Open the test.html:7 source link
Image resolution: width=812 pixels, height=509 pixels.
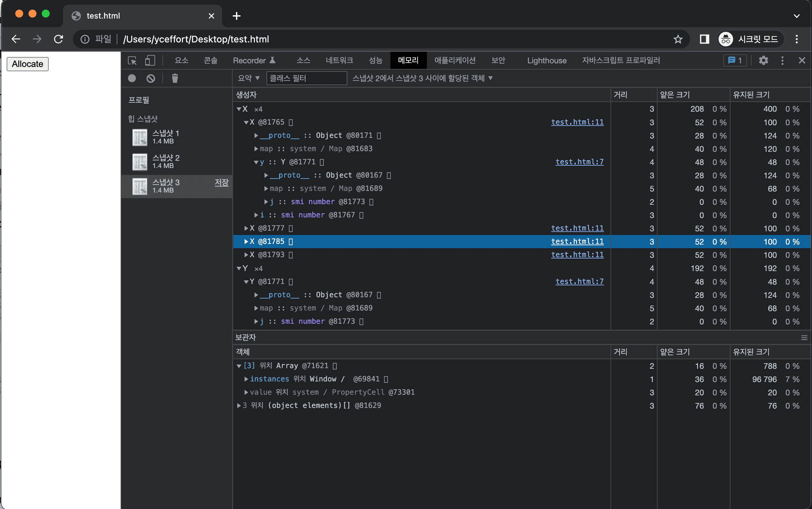[x=579, y=162]
